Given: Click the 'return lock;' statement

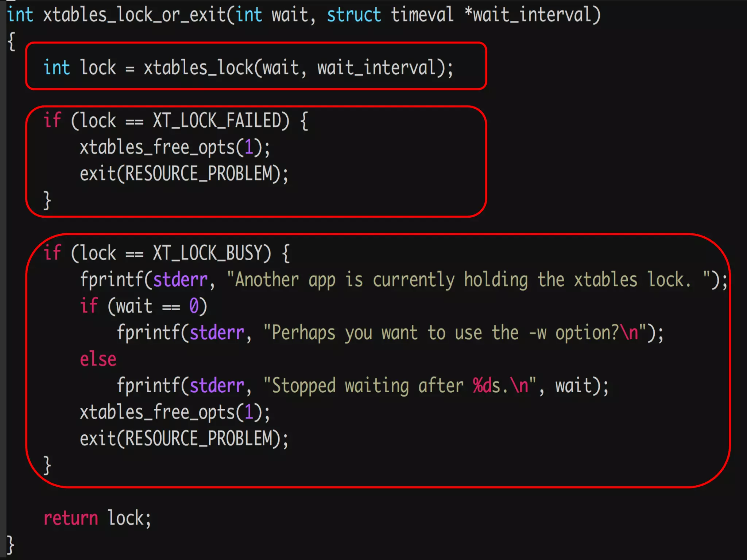Looking at the screenshot, I should 97,518.
